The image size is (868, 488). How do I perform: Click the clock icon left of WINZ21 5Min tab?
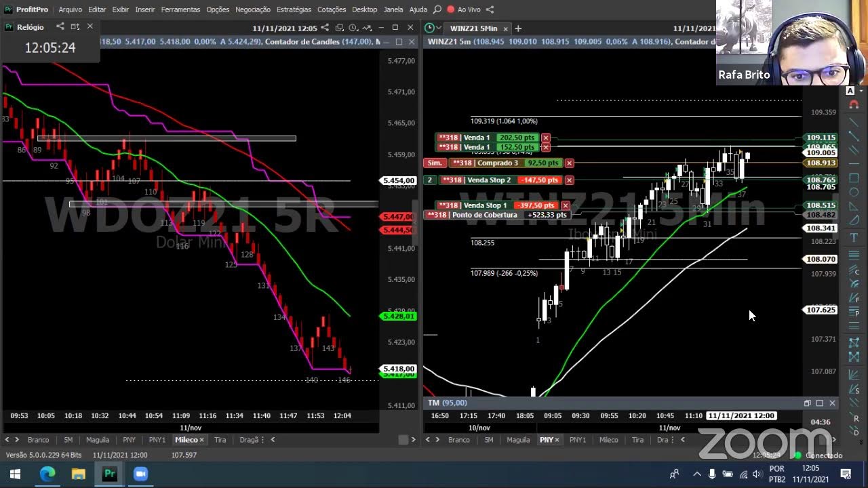pos(430,28)
